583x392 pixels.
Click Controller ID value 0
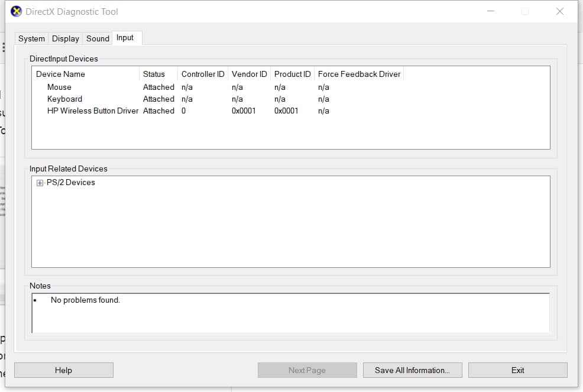pyautogui.click(x=184, y=111)
